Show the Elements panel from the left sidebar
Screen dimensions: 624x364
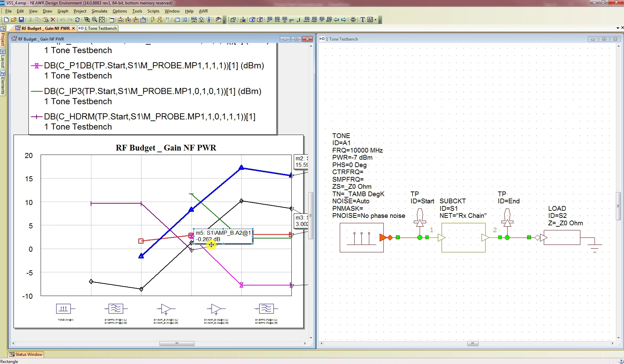(x=3, y=82)
